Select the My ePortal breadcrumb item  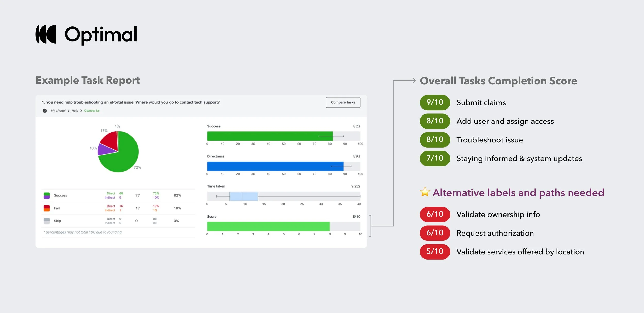58,111
